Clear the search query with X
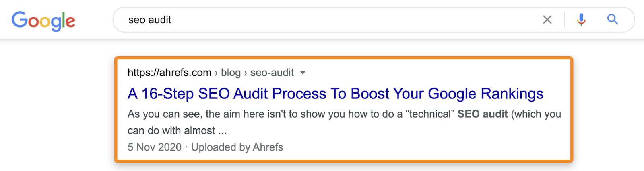This screenshot has width=644, height=171. click(547, 20)
